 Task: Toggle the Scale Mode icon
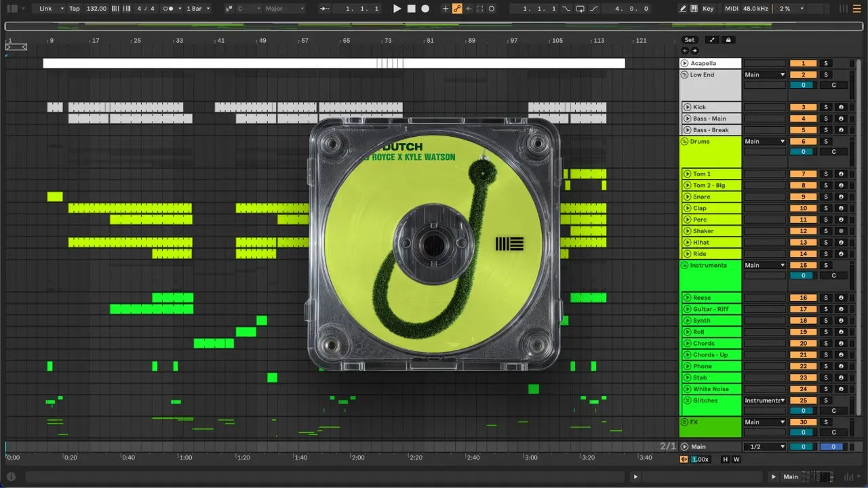coord(230,9)
